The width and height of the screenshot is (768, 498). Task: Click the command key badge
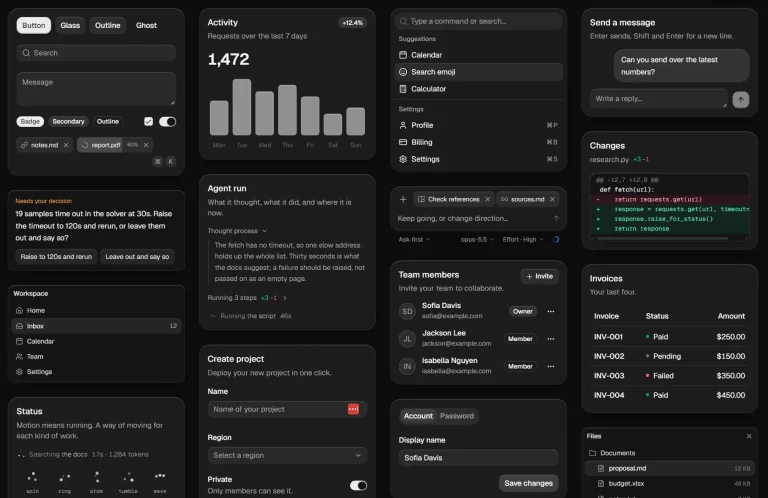click(158, 161)
